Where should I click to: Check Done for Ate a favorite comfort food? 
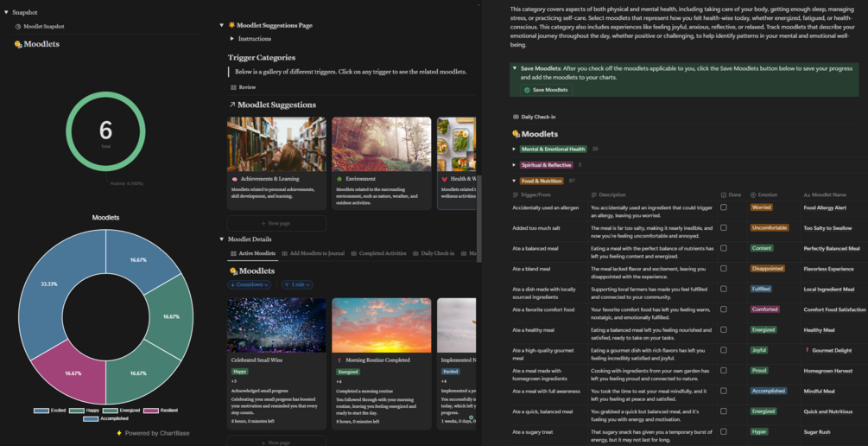[x=724, y=309]
